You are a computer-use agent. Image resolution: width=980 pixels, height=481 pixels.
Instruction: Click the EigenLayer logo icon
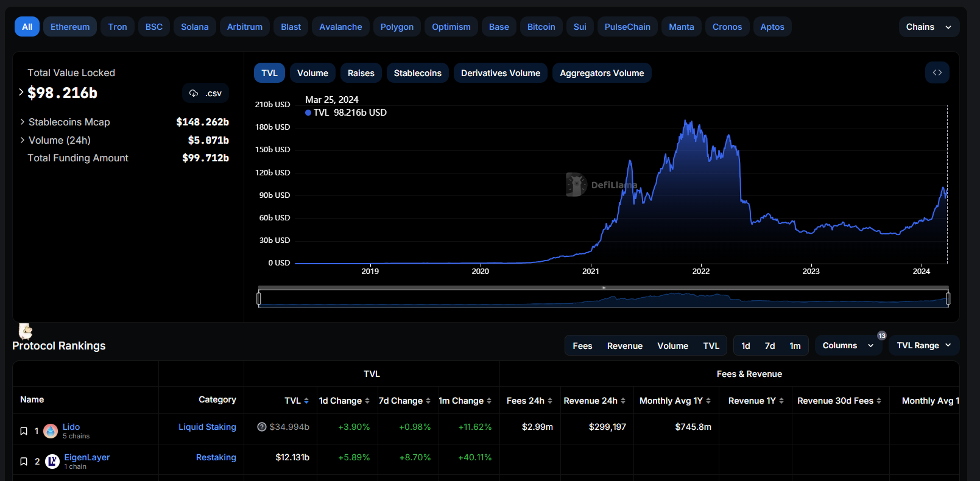point(52,462)
